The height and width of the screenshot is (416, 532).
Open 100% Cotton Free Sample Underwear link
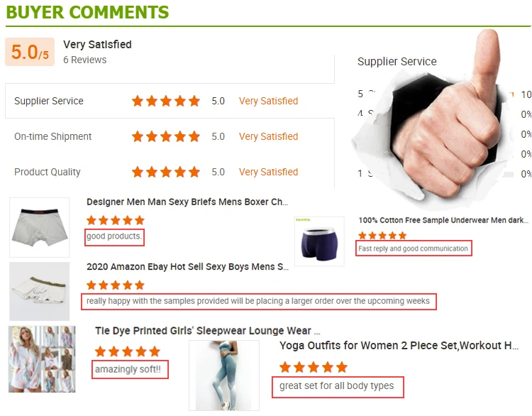click(x=443, y=220)
